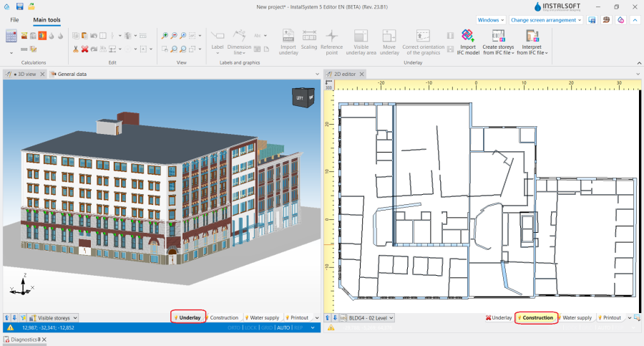Switch to the 3D view tab
This screenshot has width=644, height=346.
(24, 74)
